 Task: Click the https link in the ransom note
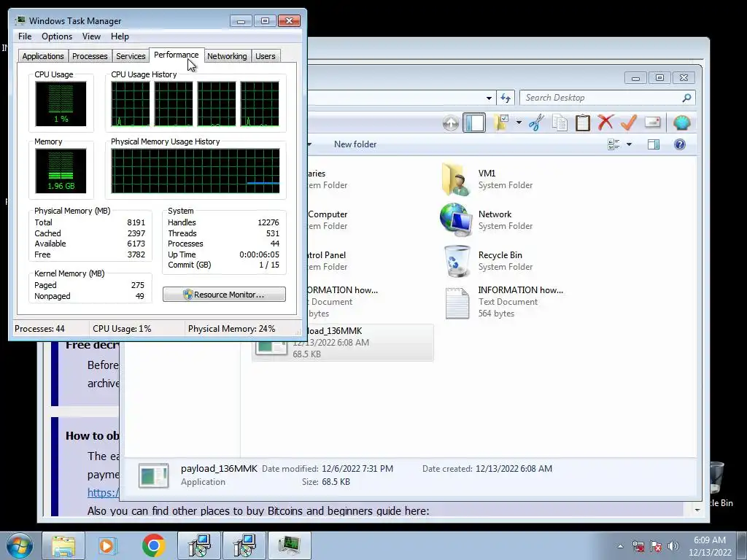point(104,493)
